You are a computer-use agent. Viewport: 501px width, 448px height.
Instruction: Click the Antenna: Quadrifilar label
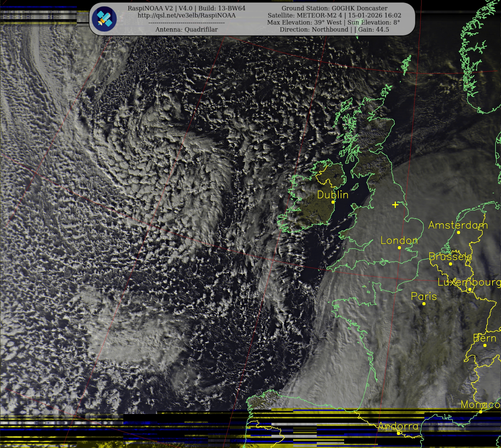point(186,30)
